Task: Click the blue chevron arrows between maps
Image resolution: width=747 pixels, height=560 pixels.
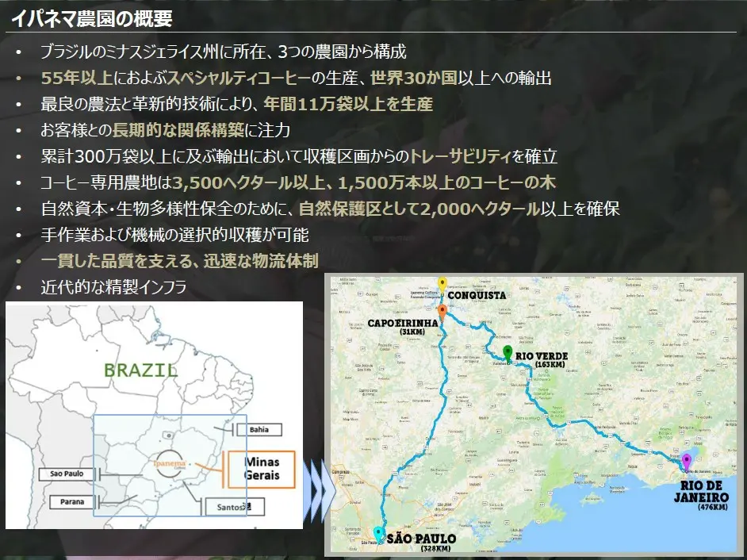Action: (319, 491)
